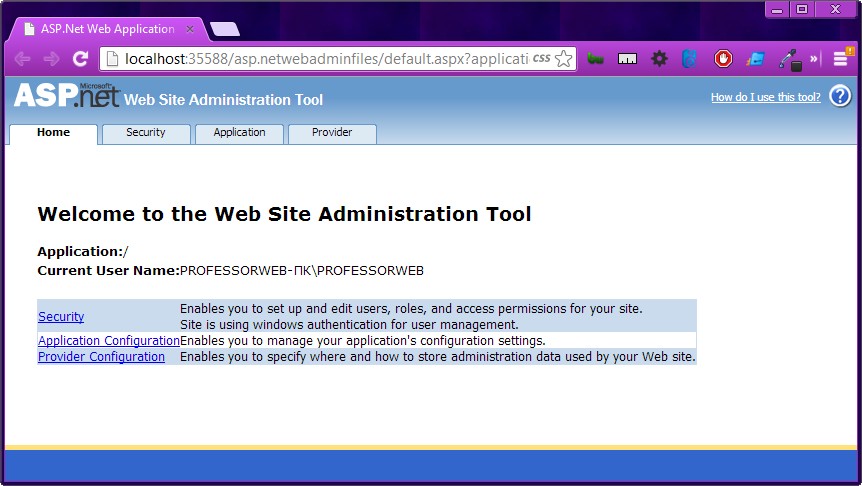Click the 'Current User Name:' label

pyautogui.click(x=108, y=270)
